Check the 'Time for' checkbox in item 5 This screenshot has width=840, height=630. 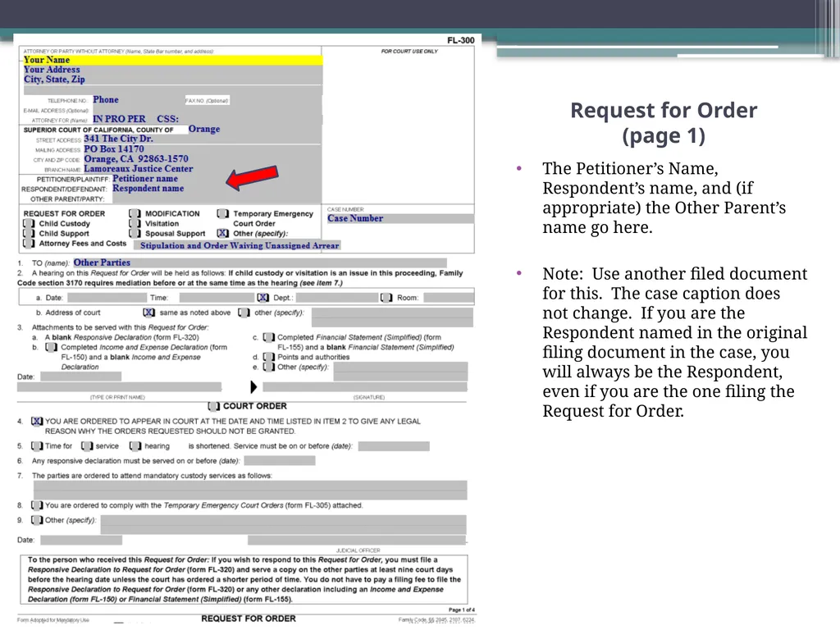click(37, 445)
